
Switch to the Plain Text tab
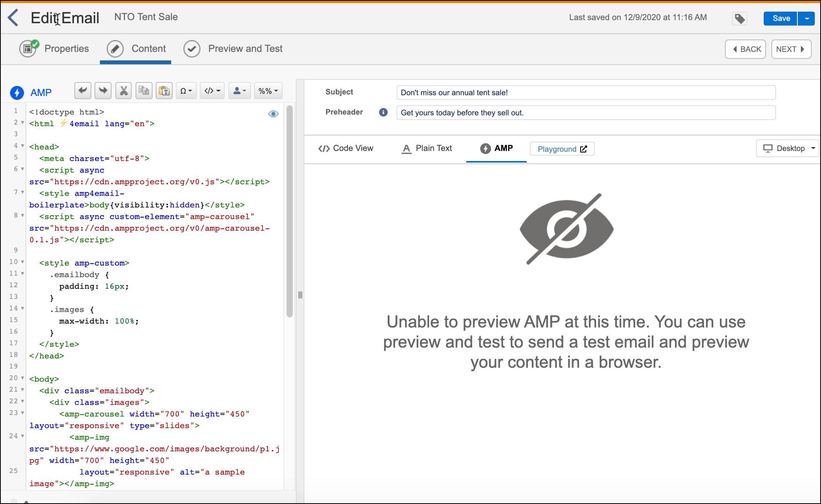click(x=426, y=148)
